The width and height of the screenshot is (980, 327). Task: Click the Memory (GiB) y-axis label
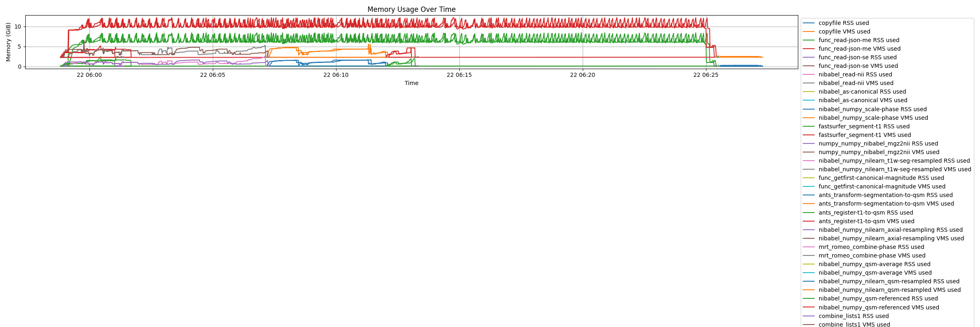click(x=8, y=42)
